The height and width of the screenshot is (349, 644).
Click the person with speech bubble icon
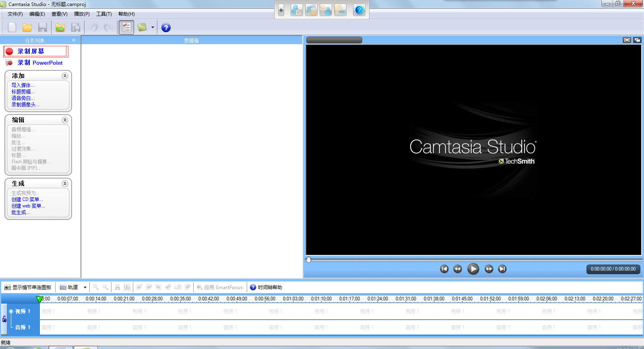pyautogui.click(x=326, y=10)
